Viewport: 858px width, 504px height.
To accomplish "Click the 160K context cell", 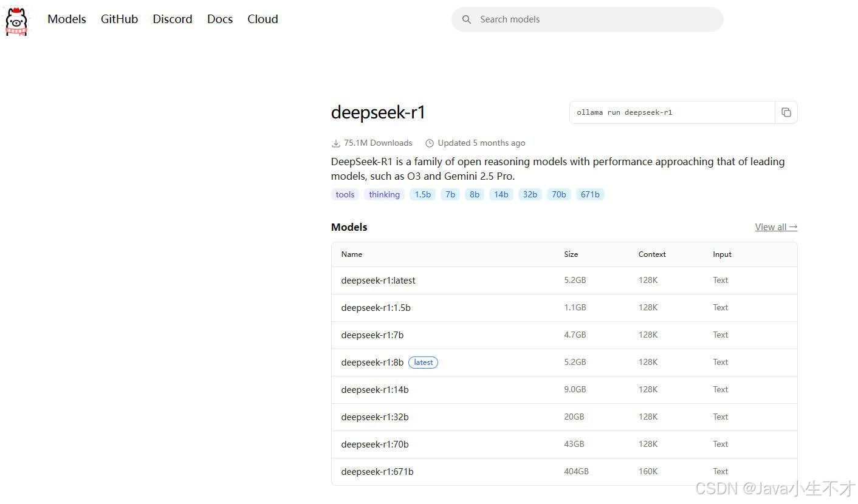I will [x=648, y=472].
